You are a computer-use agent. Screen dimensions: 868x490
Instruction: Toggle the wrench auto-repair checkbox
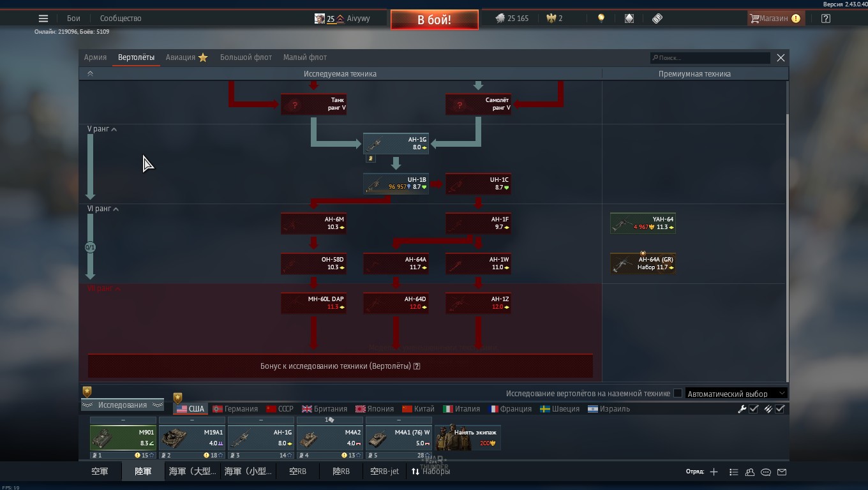[x=753, y=409]
